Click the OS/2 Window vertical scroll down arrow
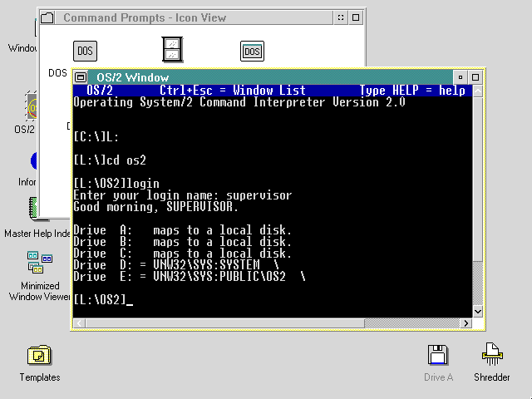The image size is (532, 399). (478, 312)
